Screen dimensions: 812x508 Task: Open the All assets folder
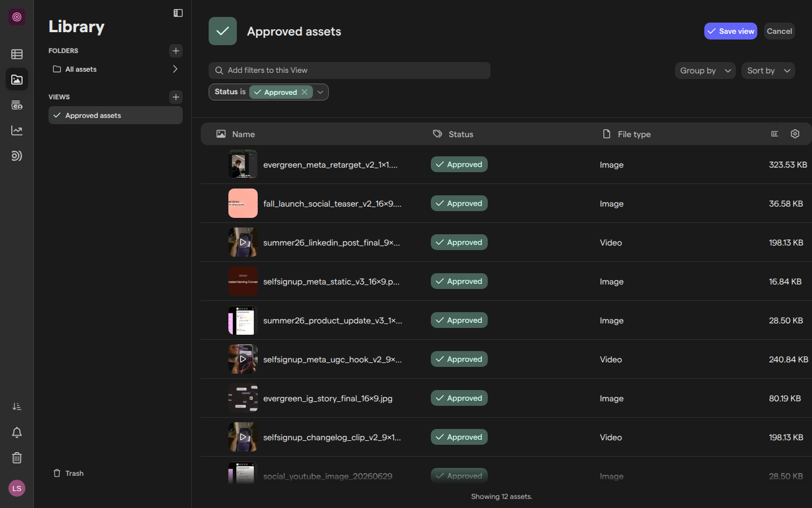point(81,69)
